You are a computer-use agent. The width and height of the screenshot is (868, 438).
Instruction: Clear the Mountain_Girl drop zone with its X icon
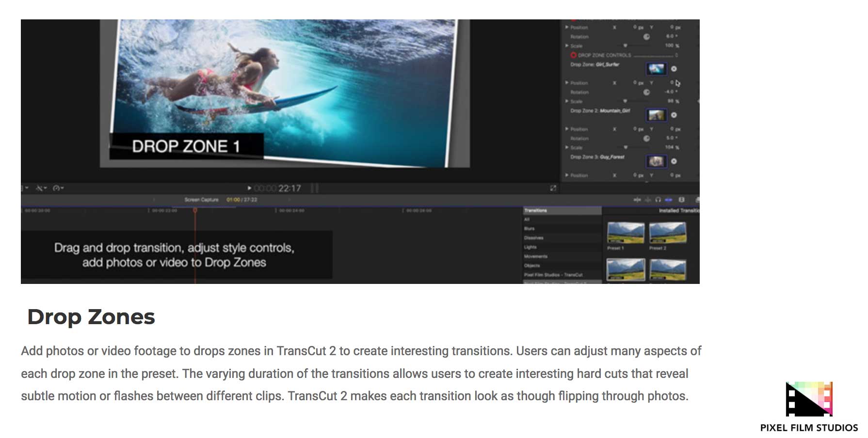click(674, 115)
